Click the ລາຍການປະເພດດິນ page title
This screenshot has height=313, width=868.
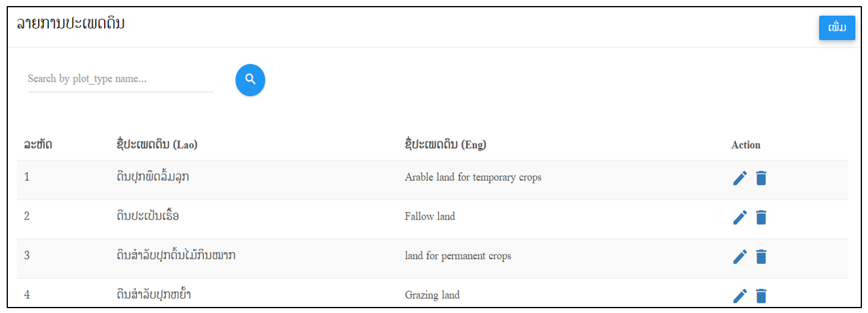click(x=70, y=25)
